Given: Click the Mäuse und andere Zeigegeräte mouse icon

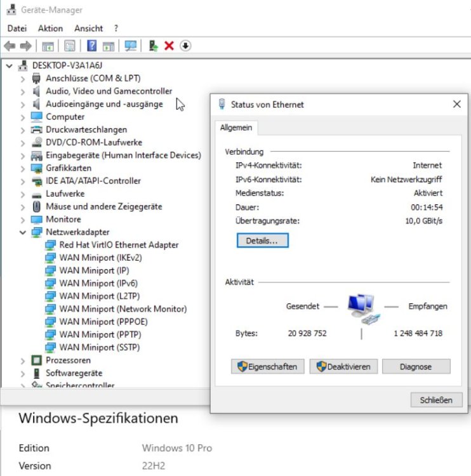Looking at the screenshot, I should tap(36, 206).
